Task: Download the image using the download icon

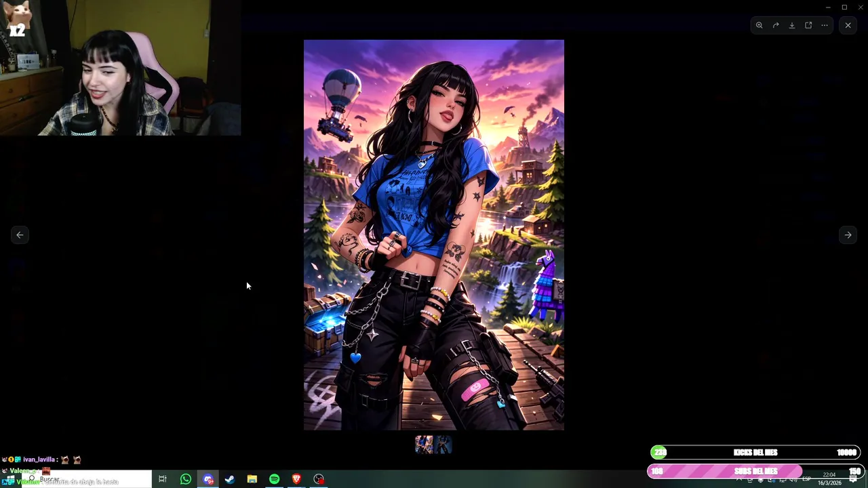Action: click(792, 25)
